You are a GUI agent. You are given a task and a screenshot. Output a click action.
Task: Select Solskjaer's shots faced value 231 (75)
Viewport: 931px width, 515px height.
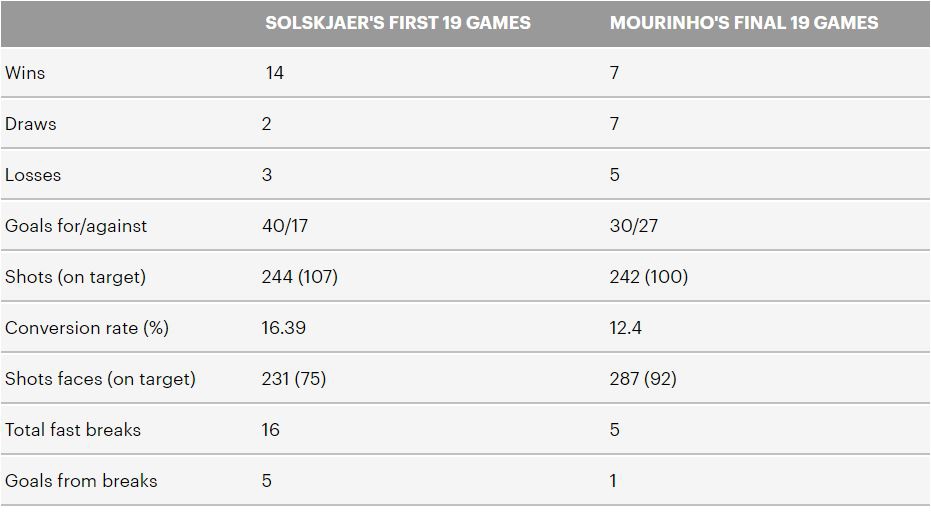click(x=294, y=379)
